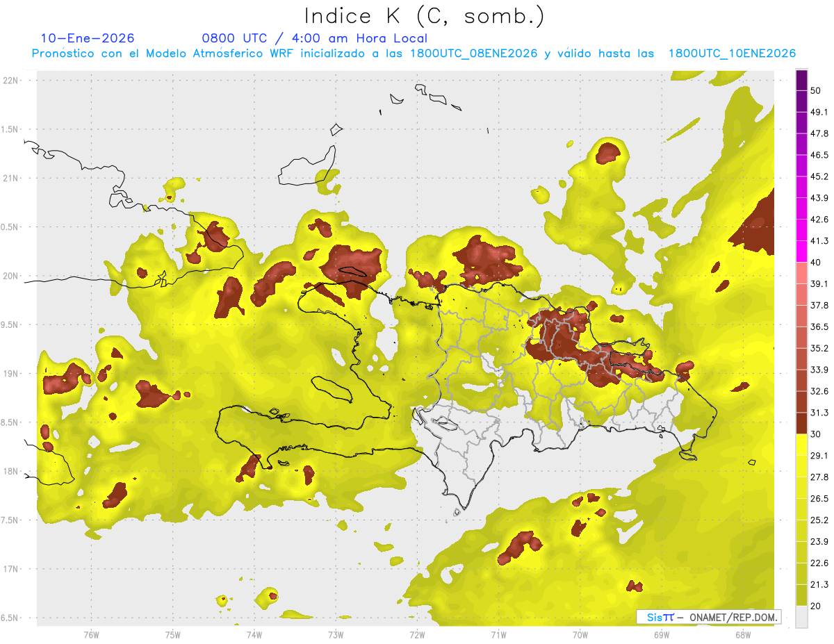The height and width of the screenshot is (644, 834).
Task: Click legend value 47.8
Action: 819,133
